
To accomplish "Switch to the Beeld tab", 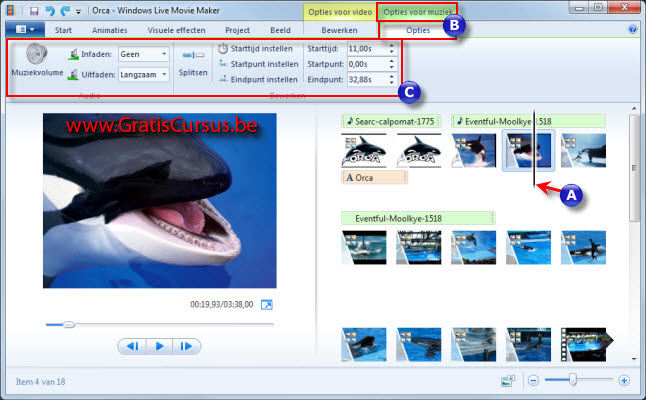I will (280, 30).
